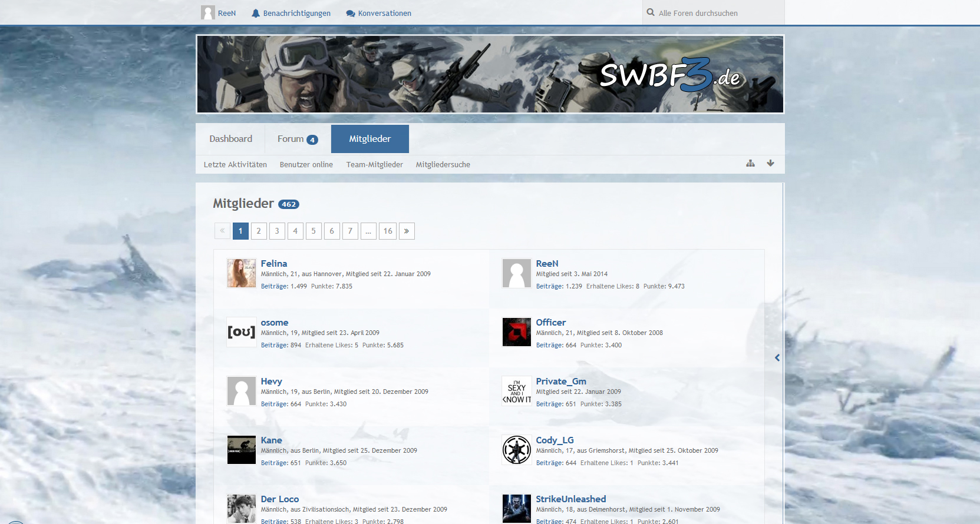980x524 pixels.
Task: Click the Forum unread badge showing 4
Action: (312, 140)
